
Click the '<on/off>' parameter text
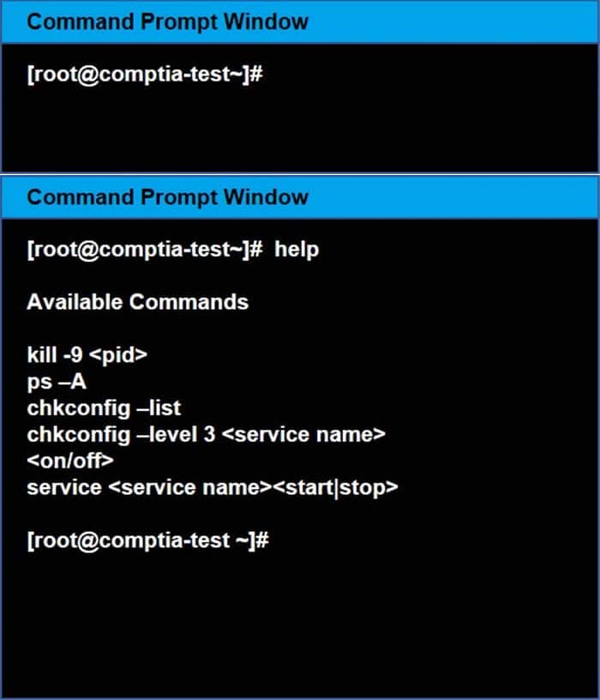click(70, 461)
